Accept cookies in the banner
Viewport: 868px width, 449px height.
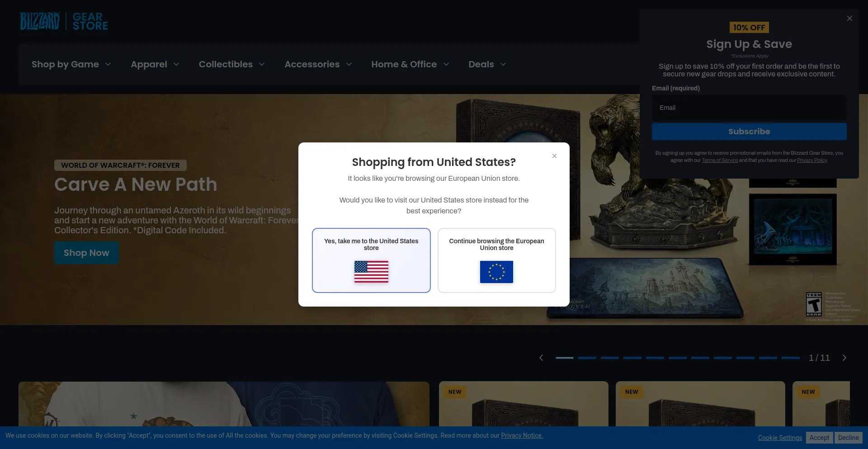coord(819,438)
